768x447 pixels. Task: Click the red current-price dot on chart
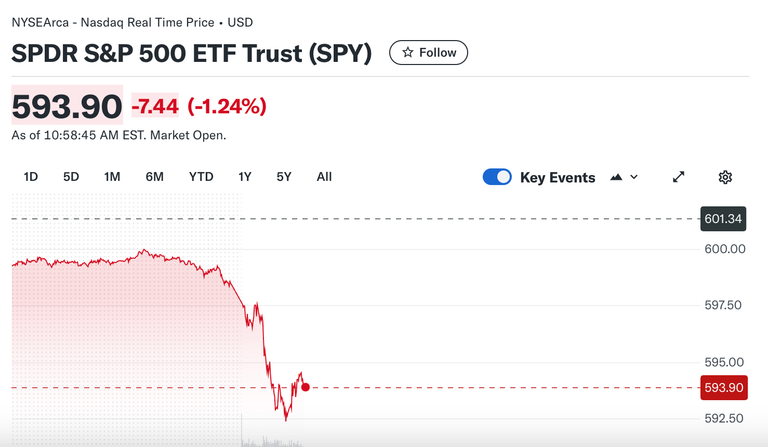click(x=305, y=387)
